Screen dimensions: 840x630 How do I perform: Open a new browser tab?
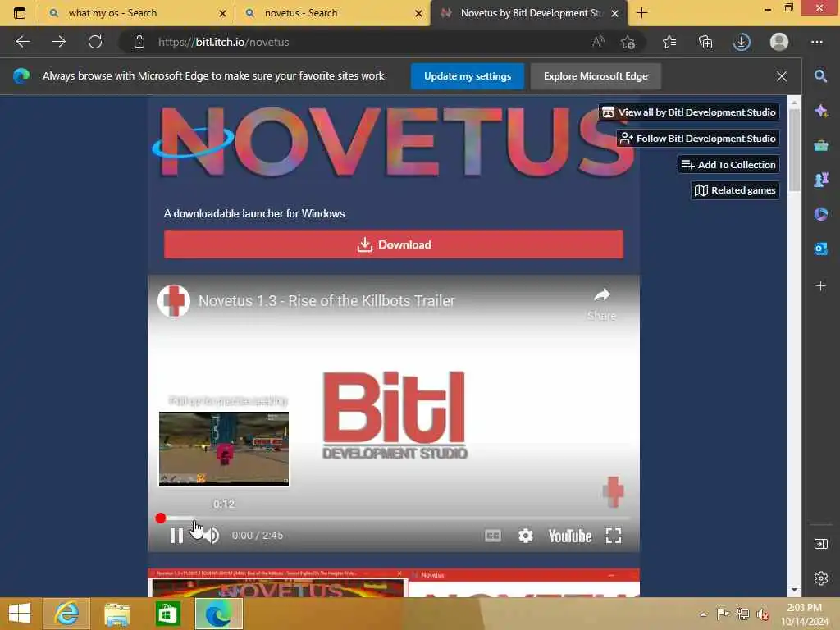tap(641, 13)
